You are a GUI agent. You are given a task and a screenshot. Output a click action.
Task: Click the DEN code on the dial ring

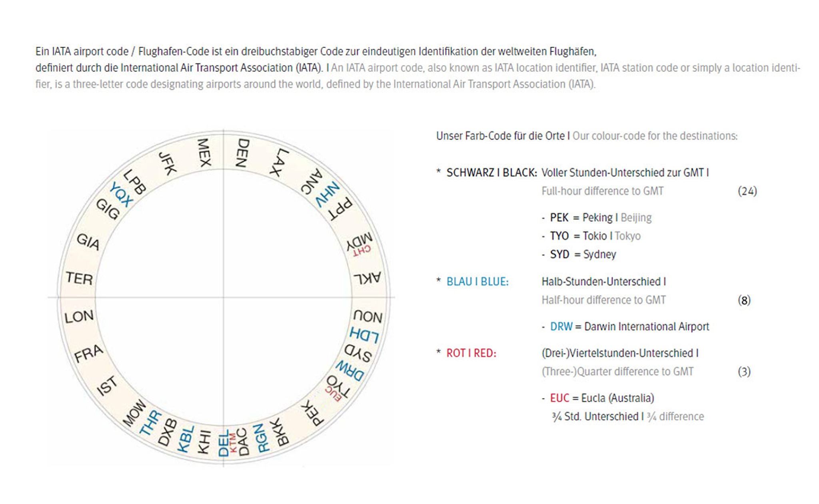coord(242,153)
